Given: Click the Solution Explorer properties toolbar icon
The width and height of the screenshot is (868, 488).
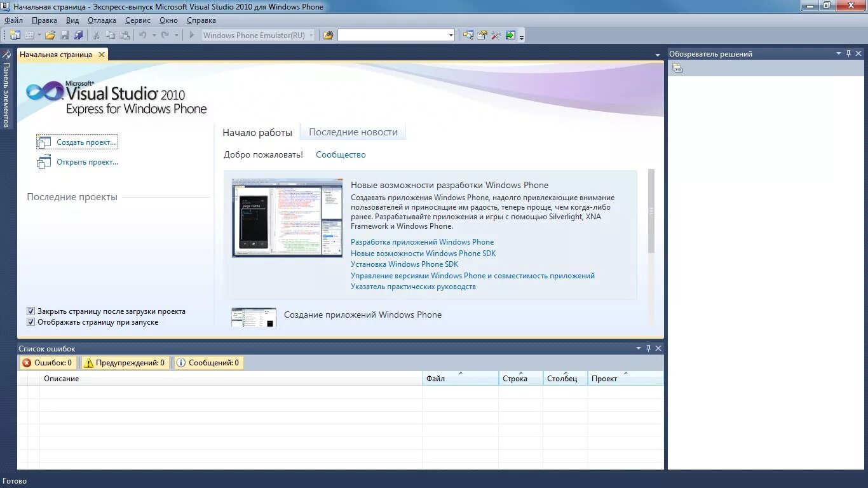Looking at the screenshot, I should point(677,68).
